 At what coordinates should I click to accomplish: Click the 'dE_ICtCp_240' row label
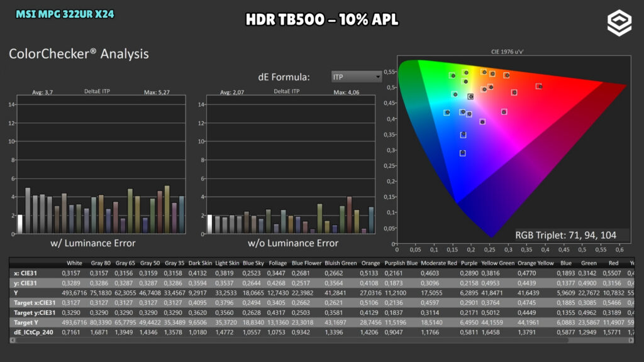point(33,332)
